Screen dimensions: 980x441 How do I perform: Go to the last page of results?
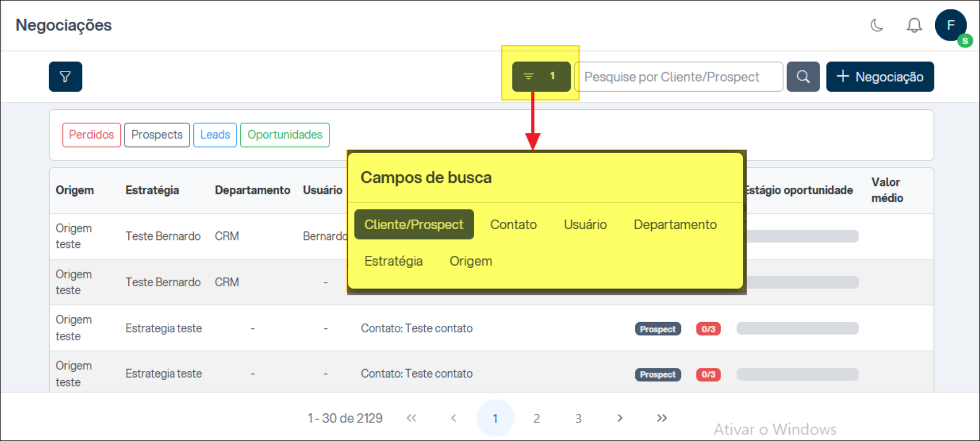pos(661,418)
